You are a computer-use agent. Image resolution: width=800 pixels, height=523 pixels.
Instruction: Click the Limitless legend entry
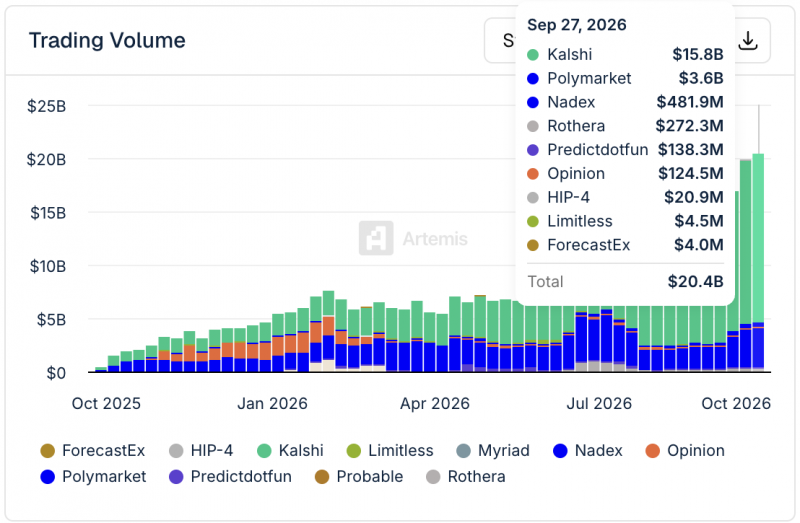coord(390,451)
